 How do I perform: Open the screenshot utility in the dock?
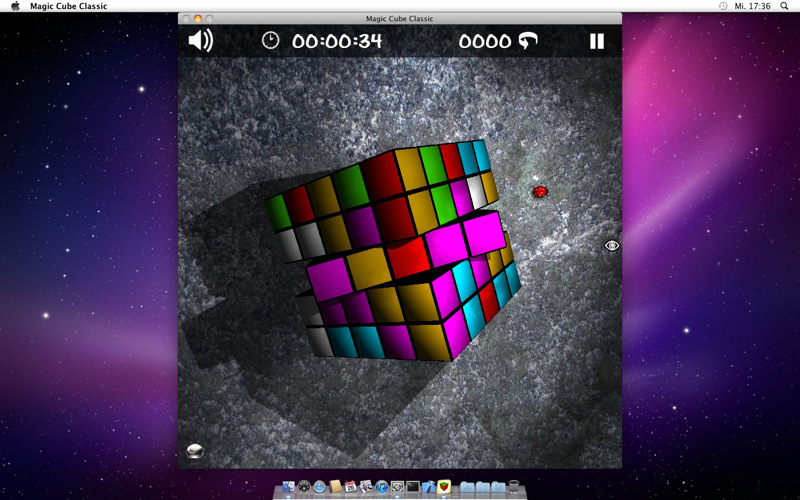pos(397,486)
